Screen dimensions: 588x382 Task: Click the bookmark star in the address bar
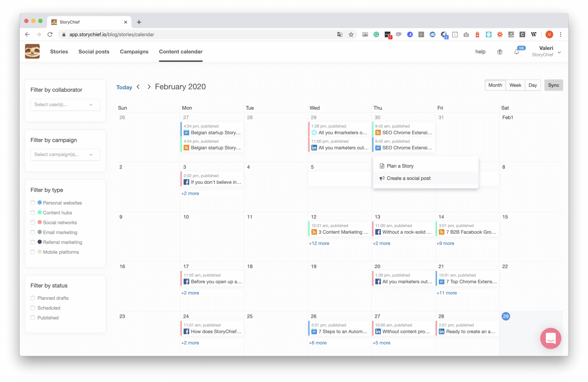tap(351, 34)
